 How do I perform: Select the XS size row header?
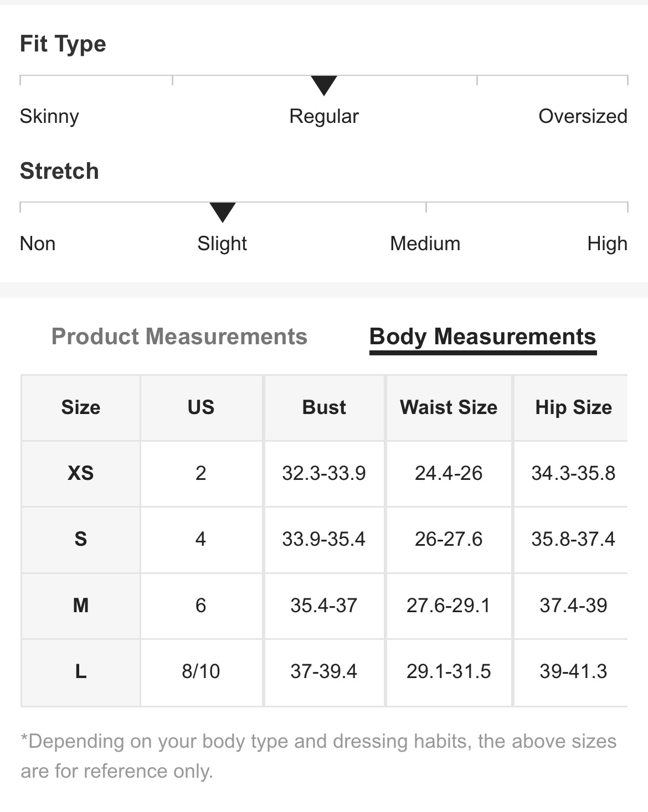click(x=81, y=473)
